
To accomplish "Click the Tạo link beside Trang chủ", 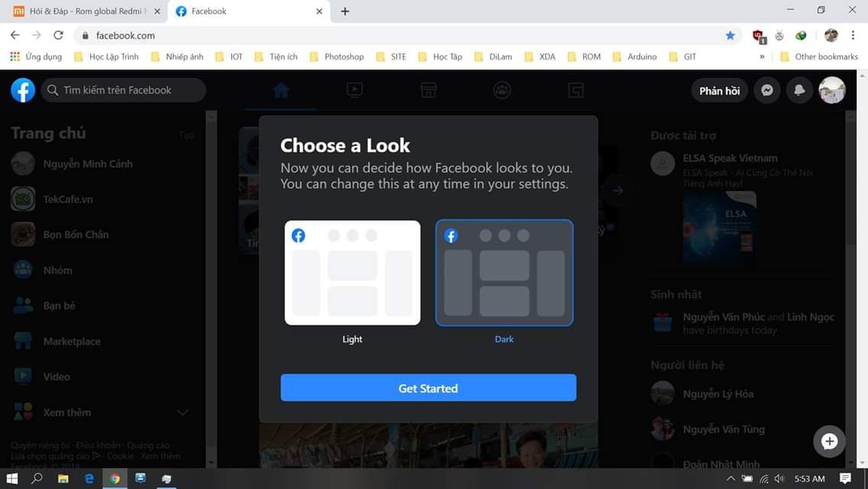I will point(186,135).
